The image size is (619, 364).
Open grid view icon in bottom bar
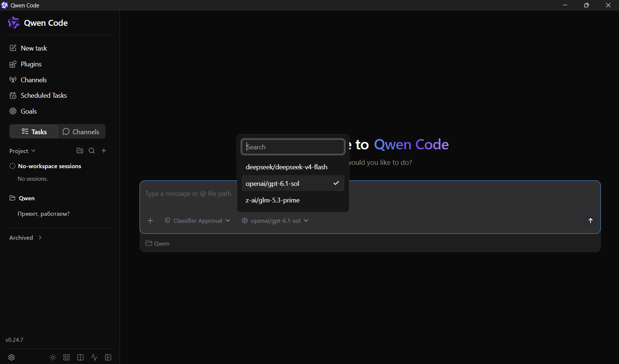(x=66, y=357)
